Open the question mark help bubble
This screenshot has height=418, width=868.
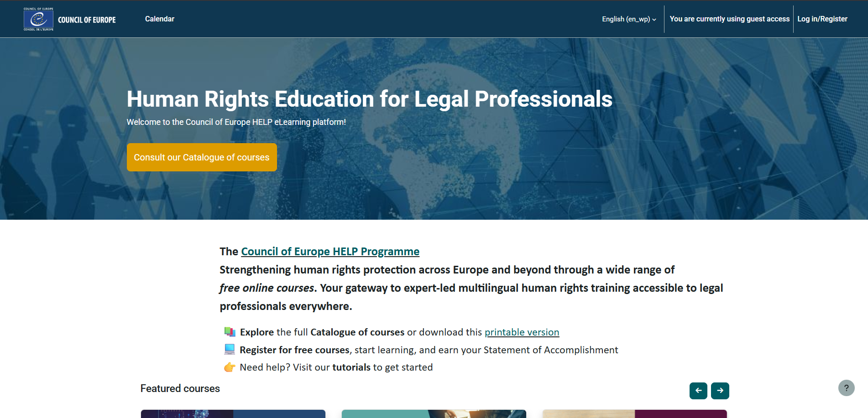[x=846, y=388]
